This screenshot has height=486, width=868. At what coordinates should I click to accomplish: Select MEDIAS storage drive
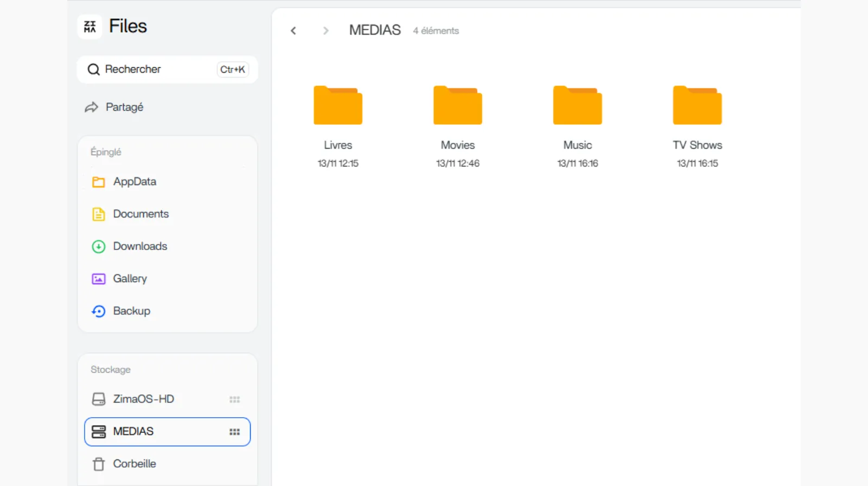tap(133, 432)
